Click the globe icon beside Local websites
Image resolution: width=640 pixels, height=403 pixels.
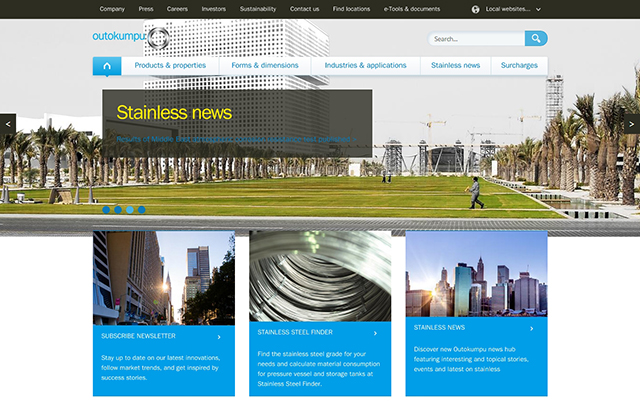tap(476, 9)
